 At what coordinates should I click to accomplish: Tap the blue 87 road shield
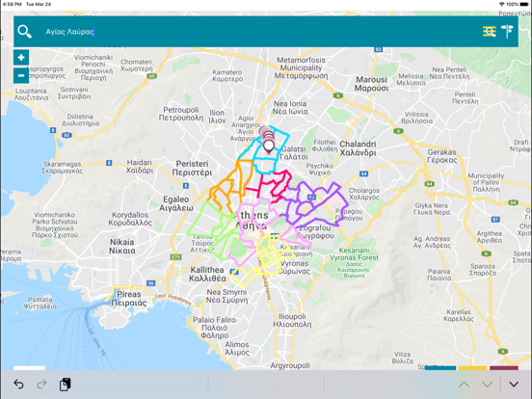click(495, 219)
